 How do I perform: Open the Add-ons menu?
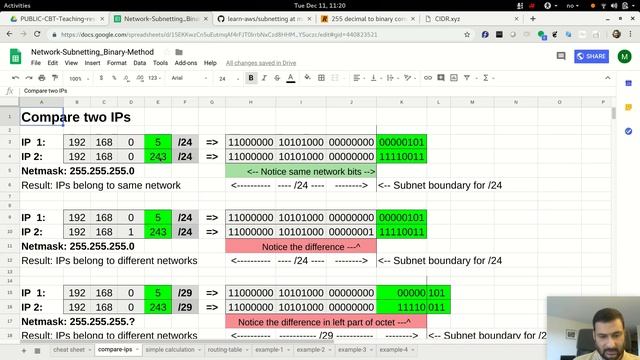tap(186, 63)
